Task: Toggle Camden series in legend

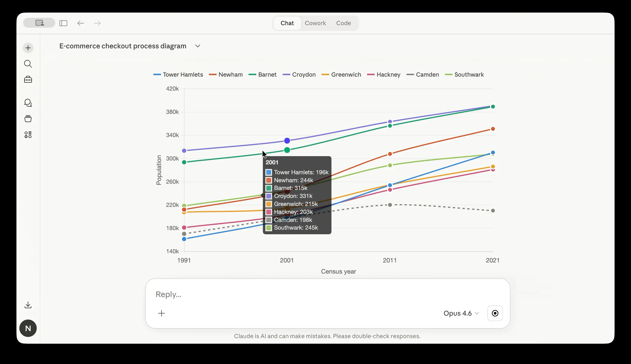Action: coord(423,74)
